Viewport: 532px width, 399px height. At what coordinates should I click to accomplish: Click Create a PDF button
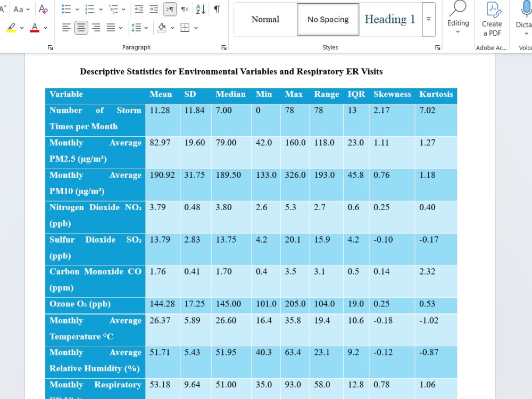coord(492,19)
